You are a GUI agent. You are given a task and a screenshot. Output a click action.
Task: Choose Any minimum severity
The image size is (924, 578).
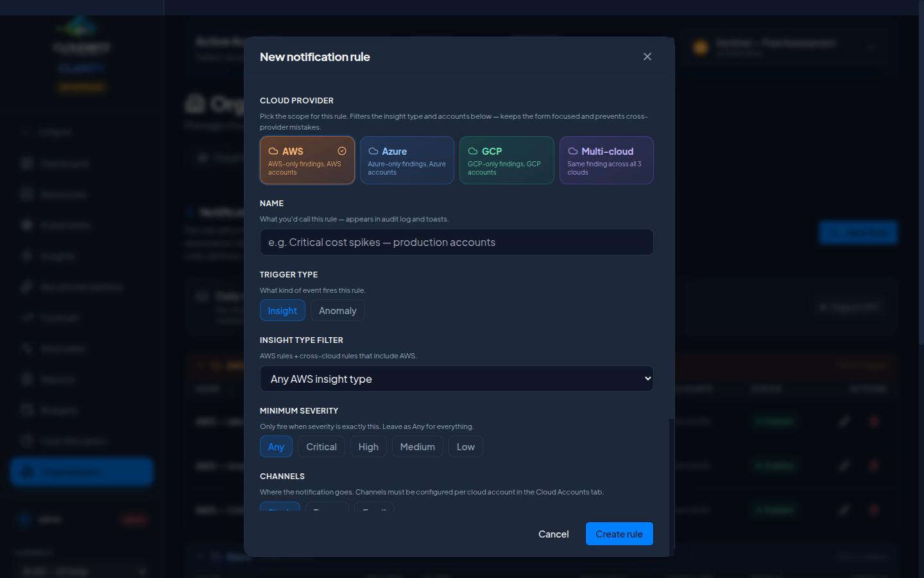coord(276,446)
